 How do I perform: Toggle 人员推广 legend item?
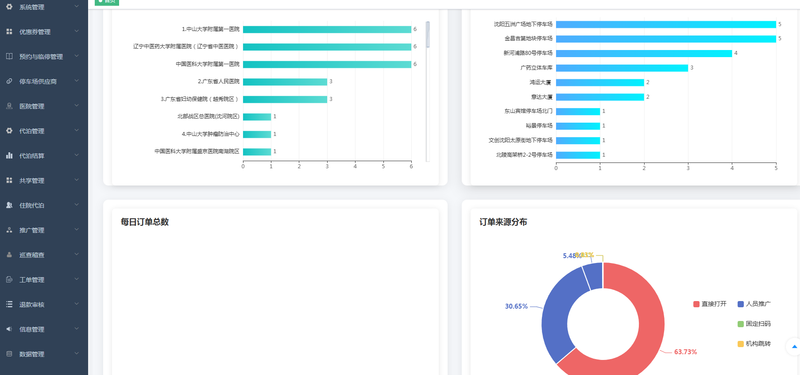click(754, 304)
